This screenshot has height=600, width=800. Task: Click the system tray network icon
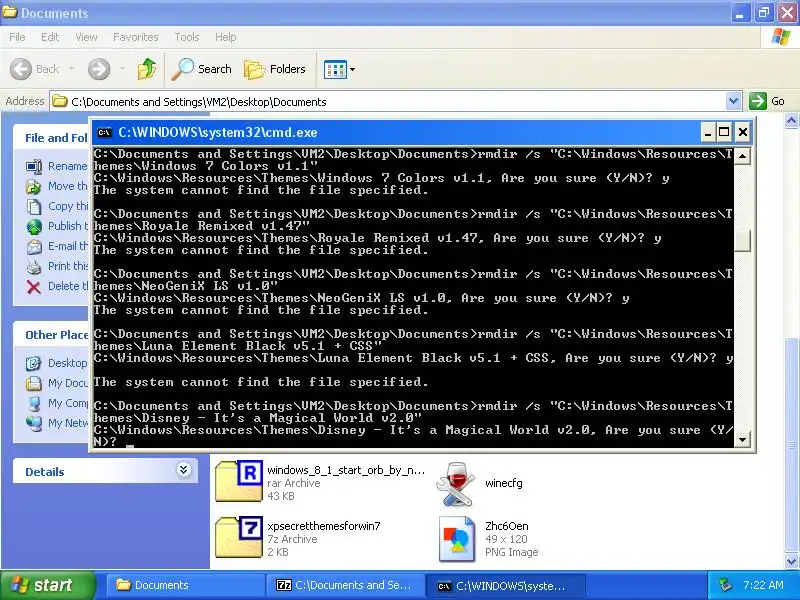pos(725,585)
